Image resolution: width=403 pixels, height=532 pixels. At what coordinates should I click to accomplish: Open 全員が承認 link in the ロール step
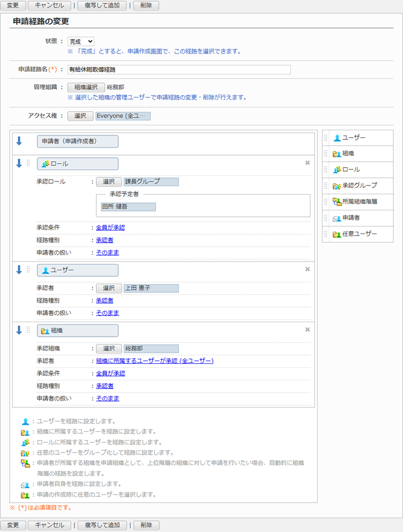[111, 228]
